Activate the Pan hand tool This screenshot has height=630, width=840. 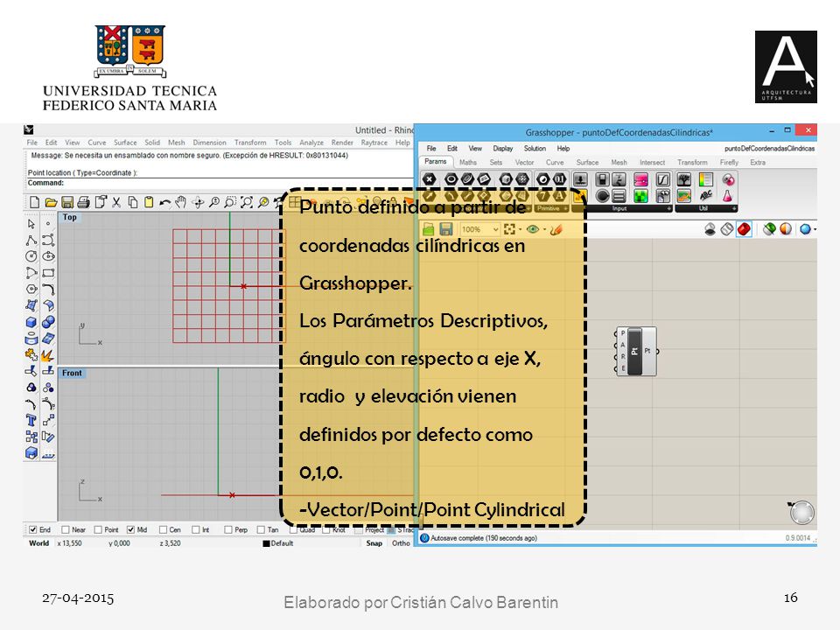[181, 202]
